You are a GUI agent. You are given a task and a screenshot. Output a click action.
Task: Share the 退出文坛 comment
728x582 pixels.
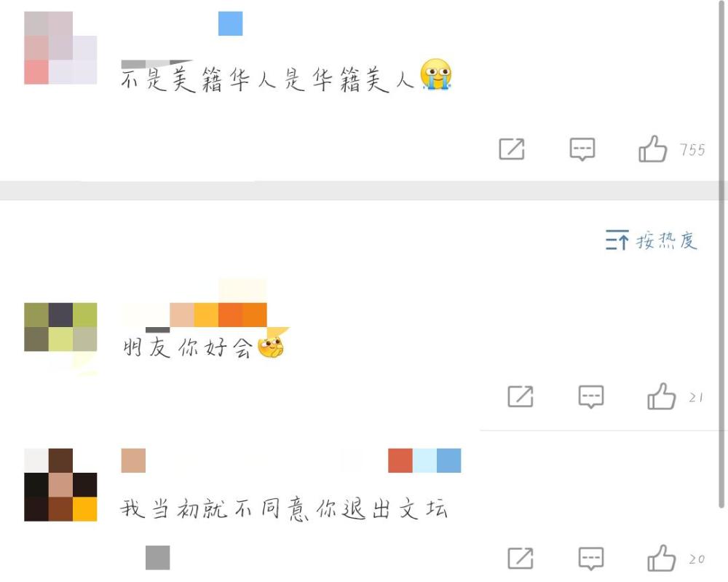521,558
